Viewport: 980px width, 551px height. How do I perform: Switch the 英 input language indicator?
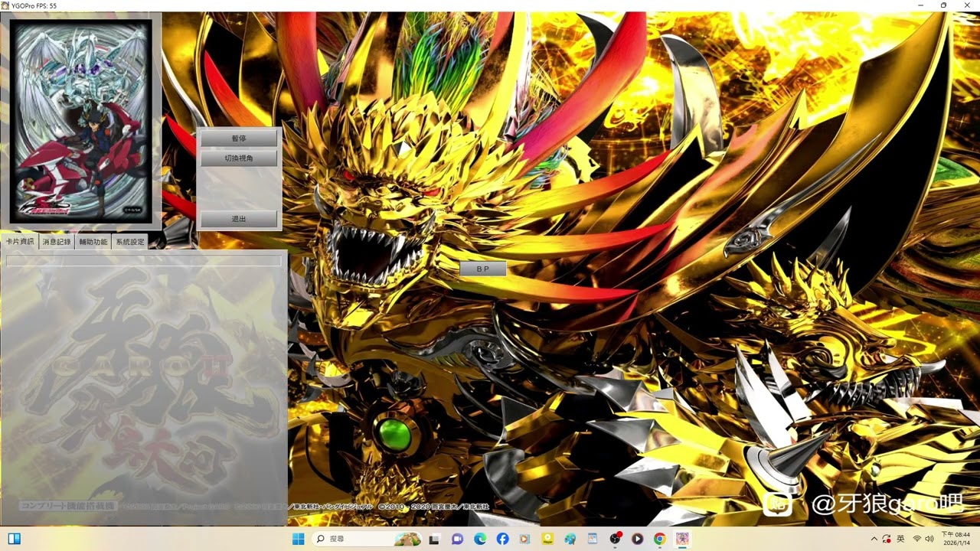901,539
